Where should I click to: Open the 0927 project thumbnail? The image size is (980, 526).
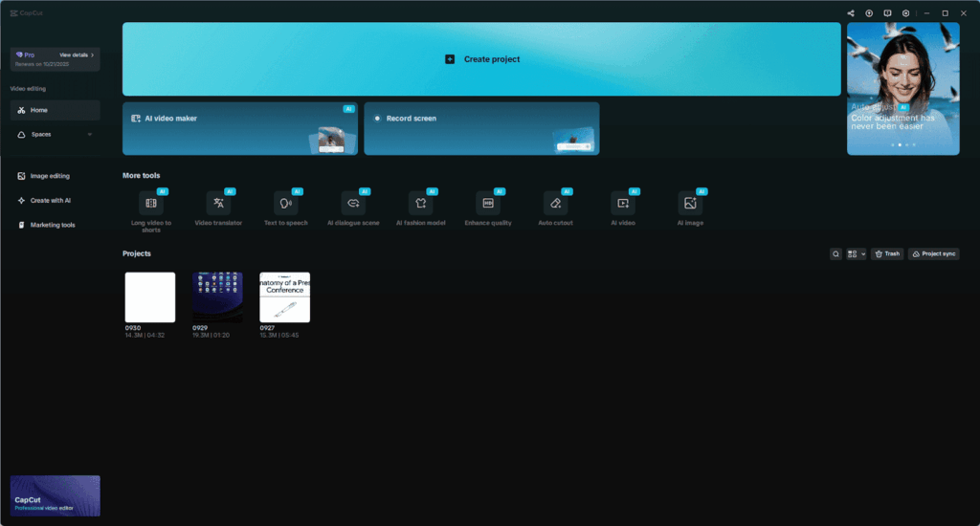click(285, 297)
